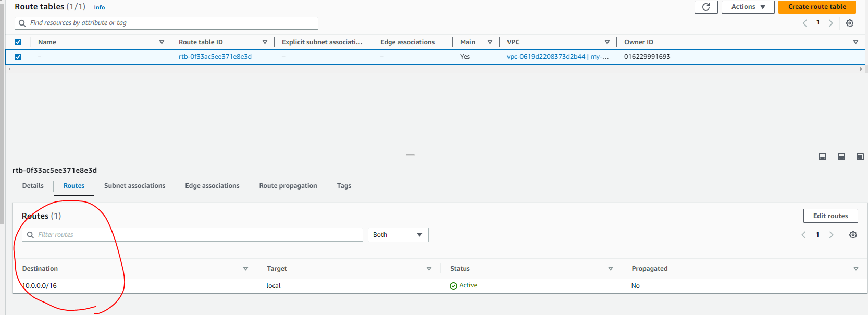The image size is (868, 315).
Task: Switch to the Details tab
Action: 33,186
